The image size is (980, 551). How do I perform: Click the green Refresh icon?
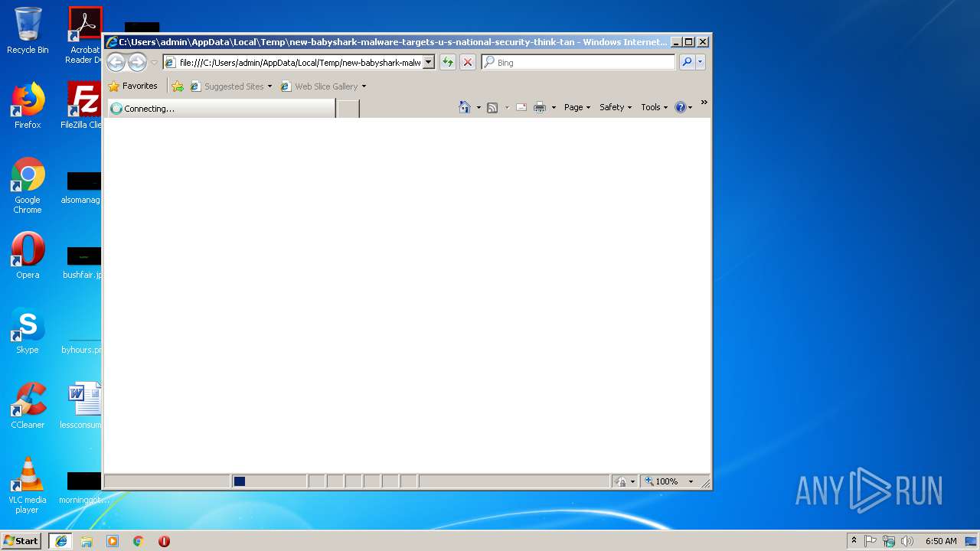coord(448,63)
